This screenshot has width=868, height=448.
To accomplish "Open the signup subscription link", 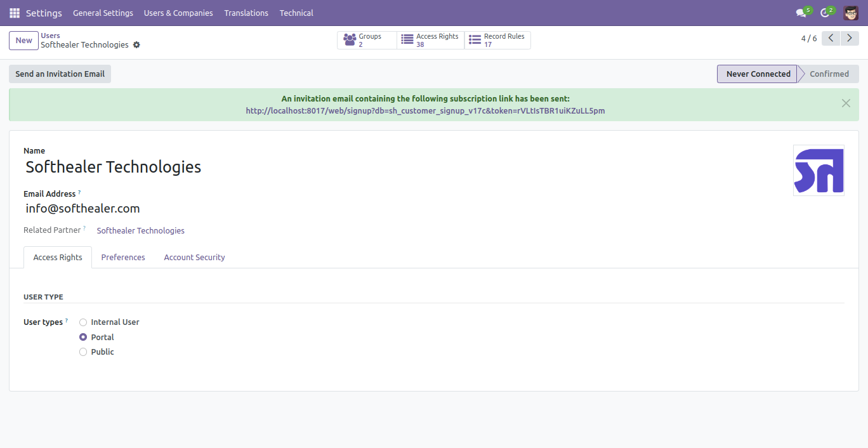I will [x=425, y=110].
